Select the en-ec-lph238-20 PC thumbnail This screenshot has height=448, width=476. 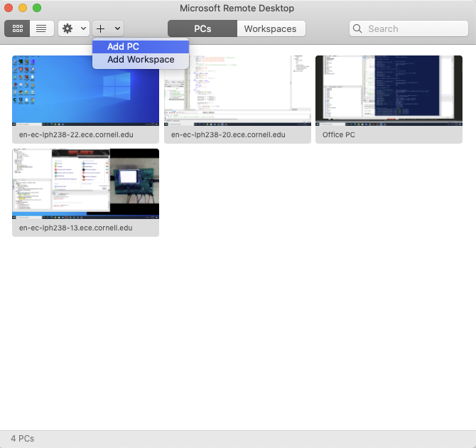[237, 90]
